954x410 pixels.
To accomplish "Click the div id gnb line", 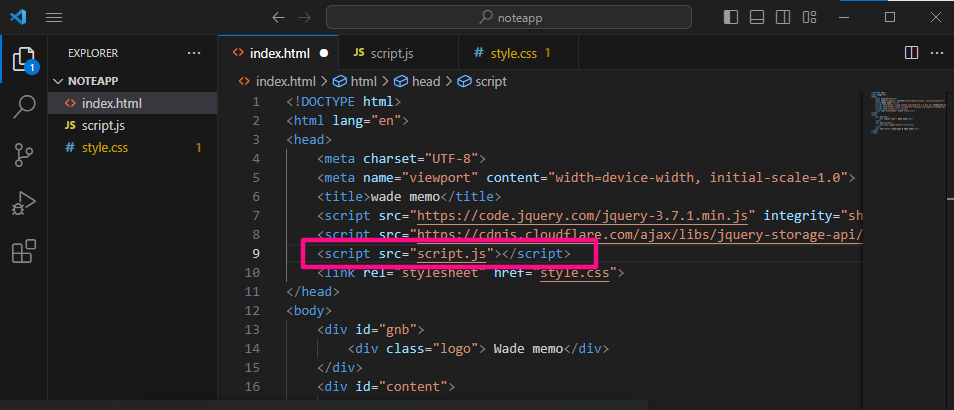I will (x=371, y=330).
